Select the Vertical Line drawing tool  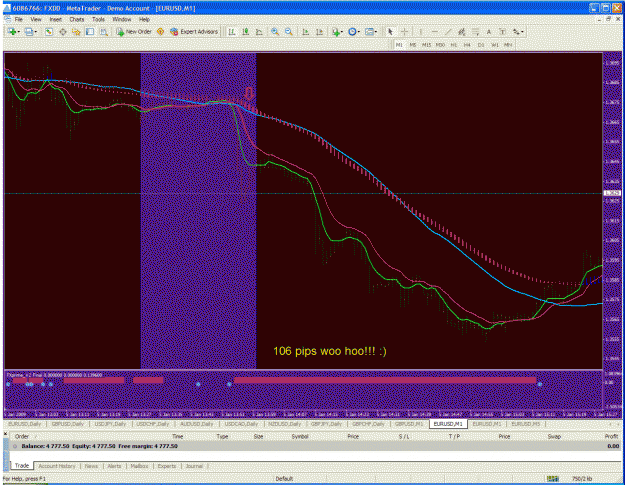[x=421, y=32]
